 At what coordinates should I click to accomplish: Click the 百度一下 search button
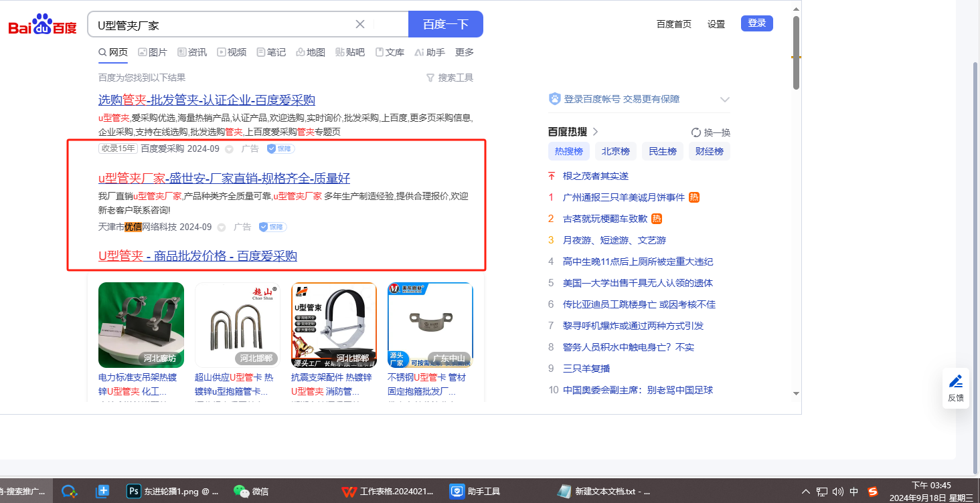pyautogui.click(x=446, y=24)
